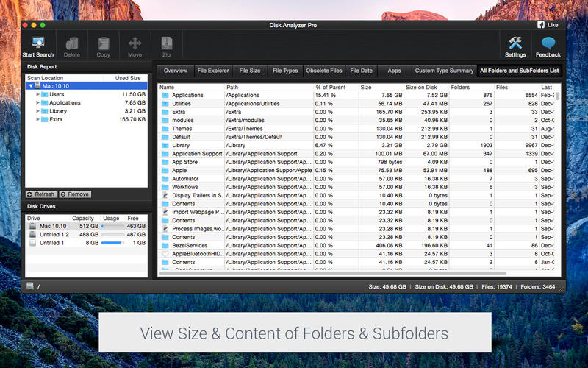Switch to the File Explorer tab
The width and height of the screenshot is (588, 368).
212,71
